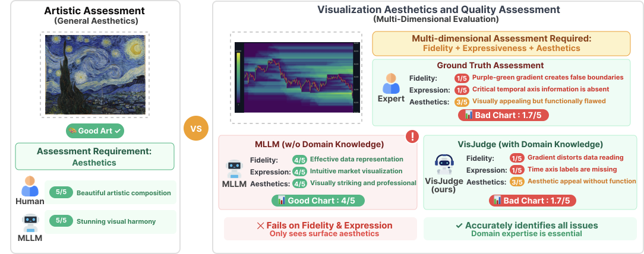Click the MLLM robot under Artistic Assessment

tap(30, 223)
